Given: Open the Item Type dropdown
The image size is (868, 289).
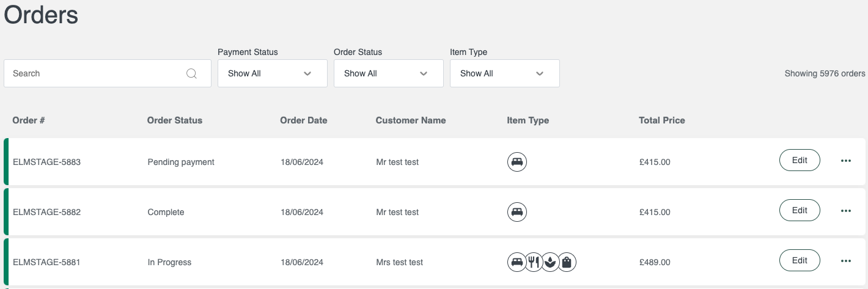Looking at the screenshot, I should (x=505, y=73).
